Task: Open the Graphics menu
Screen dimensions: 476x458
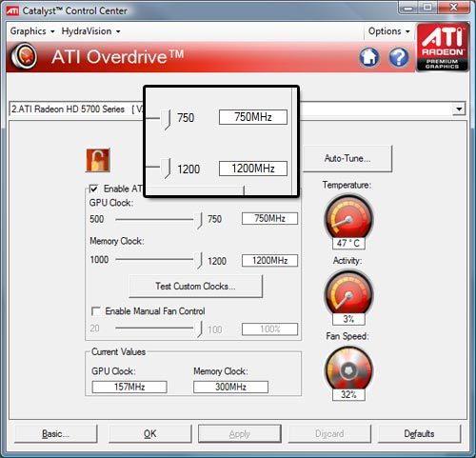Action: [x=32, y=31]
